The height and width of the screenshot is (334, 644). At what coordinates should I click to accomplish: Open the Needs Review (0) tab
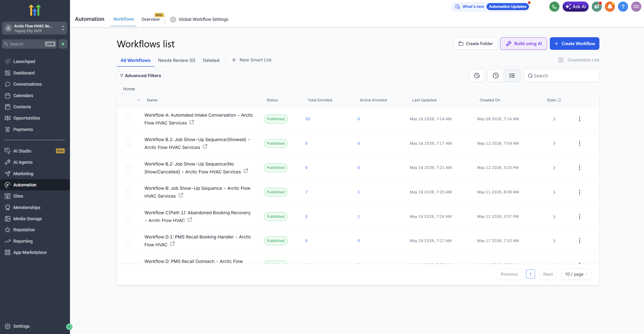[x=177, y=60]
